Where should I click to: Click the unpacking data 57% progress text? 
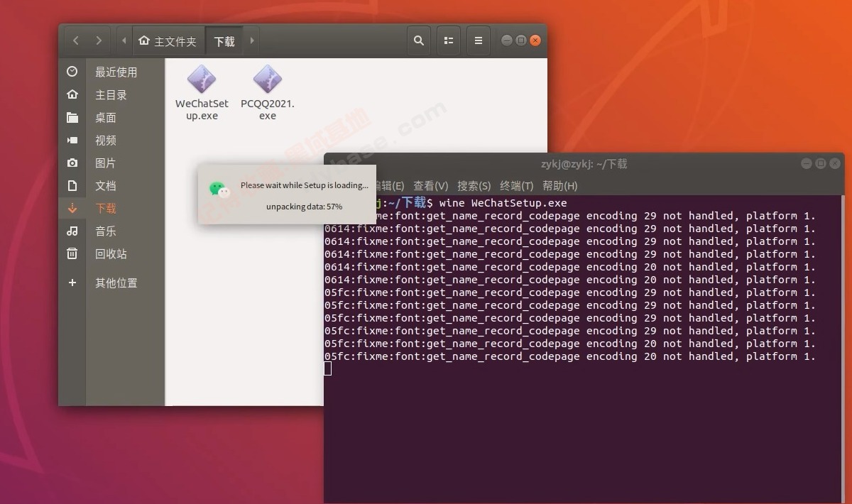pos(304,207)
